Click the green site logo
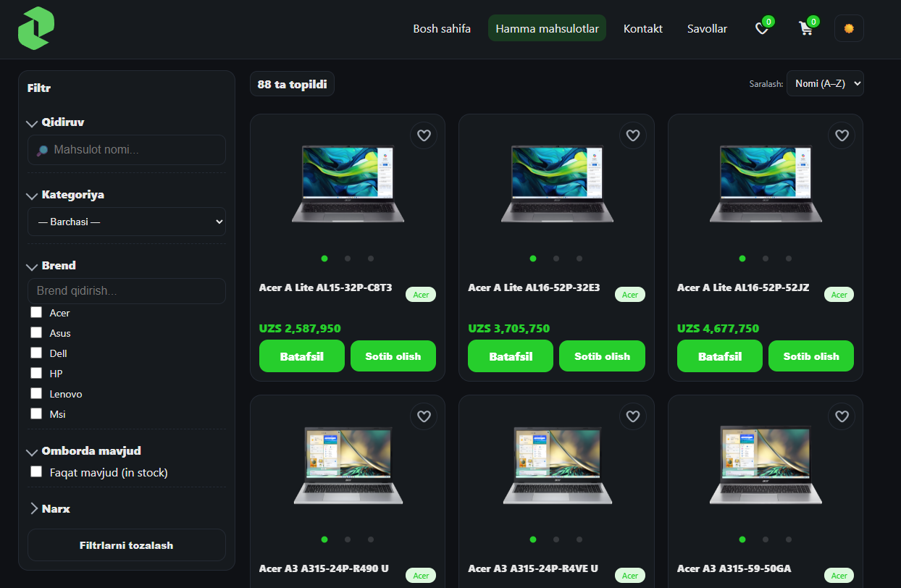The width and height of the screenshot is (901, 588). coord(36,28)
